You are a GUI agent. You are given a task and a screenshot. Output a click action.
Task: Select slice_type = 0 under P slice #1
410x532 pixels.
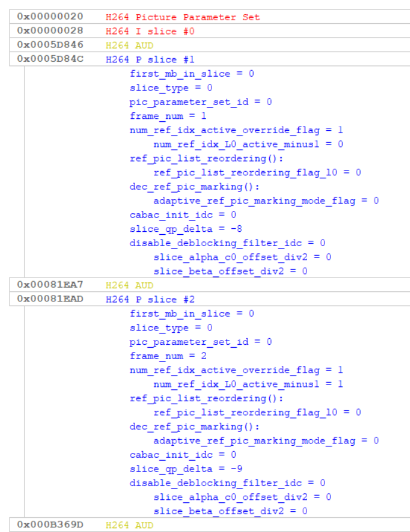tap(171, 88)
